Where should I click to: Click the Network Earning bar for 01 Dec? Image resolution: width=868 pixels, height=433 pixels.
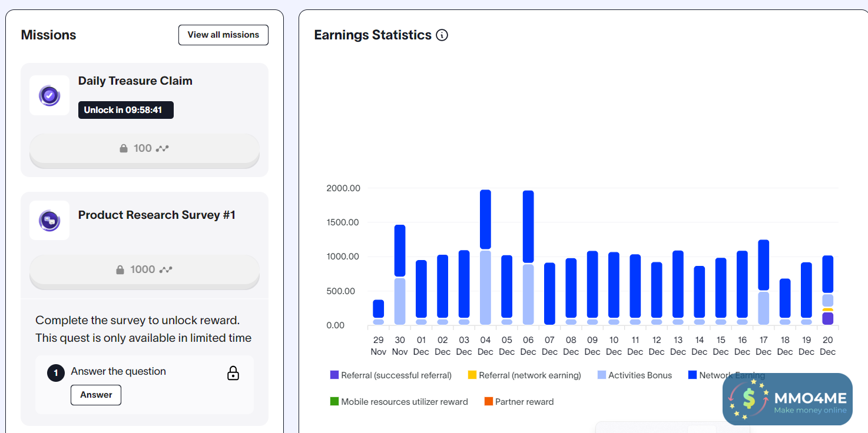pos(421,289)
